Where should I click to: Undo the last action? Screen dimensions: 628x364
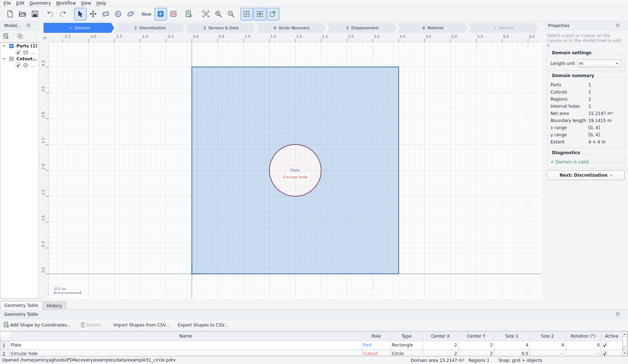50,14
